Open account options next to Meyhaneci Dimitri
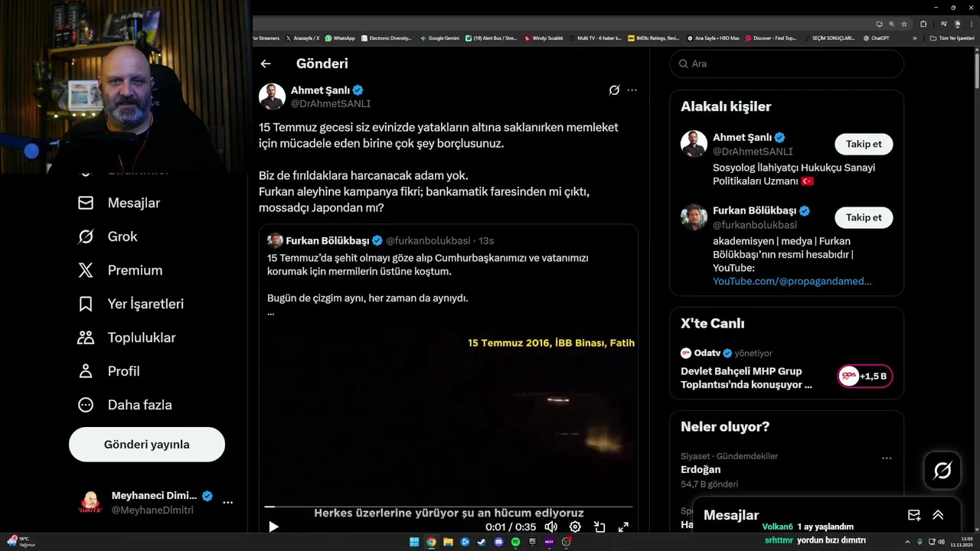980x551 pixels. (x=227, y=503)
